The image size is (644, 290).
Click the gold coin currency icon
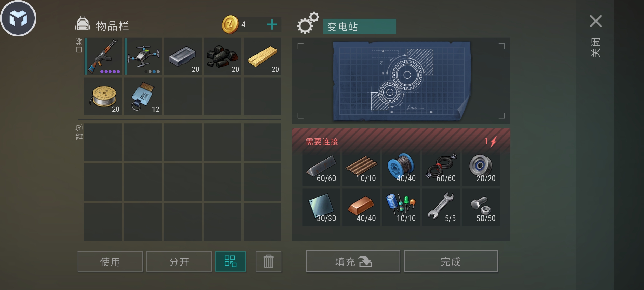click(x=230, y=24)
